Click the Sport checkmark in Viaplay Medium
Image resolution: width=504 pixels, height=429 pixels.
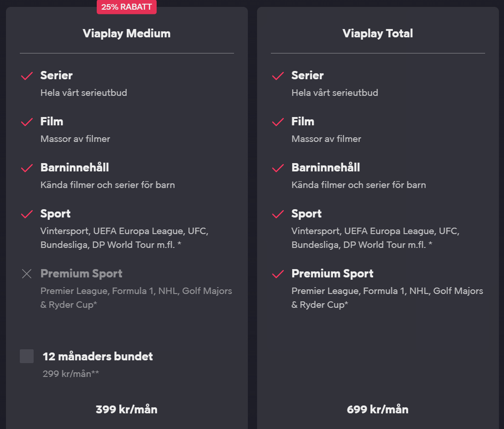pos(27,214)
